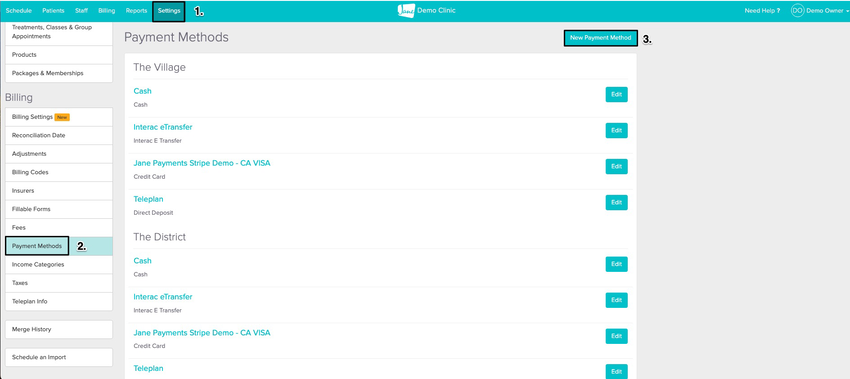
Task: Click the New Payment Method button
Action: click(600, 38)
